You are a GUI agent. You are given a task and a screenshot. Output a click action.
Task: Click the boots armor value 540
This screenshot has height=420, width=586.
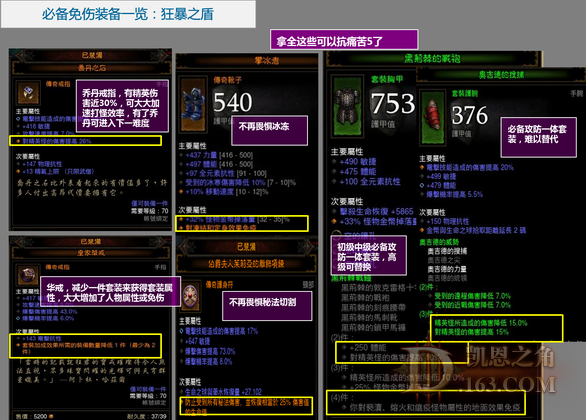coord(232,102)
